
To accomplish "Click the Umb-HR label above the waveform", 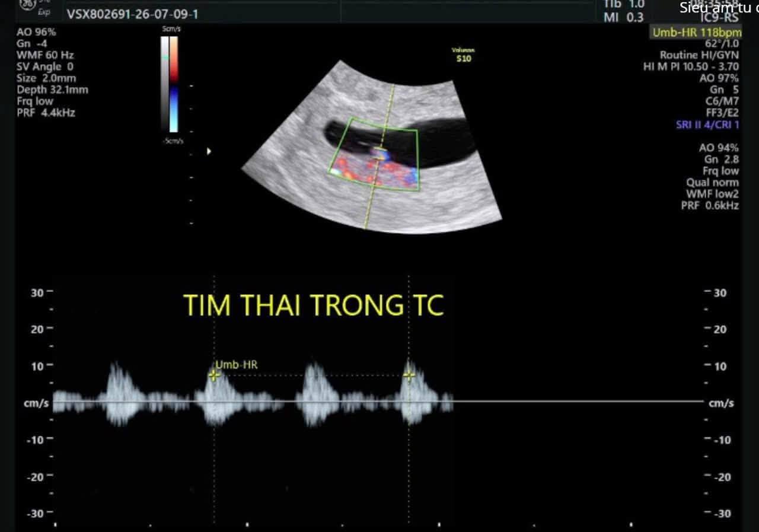I will click(236, 365).
